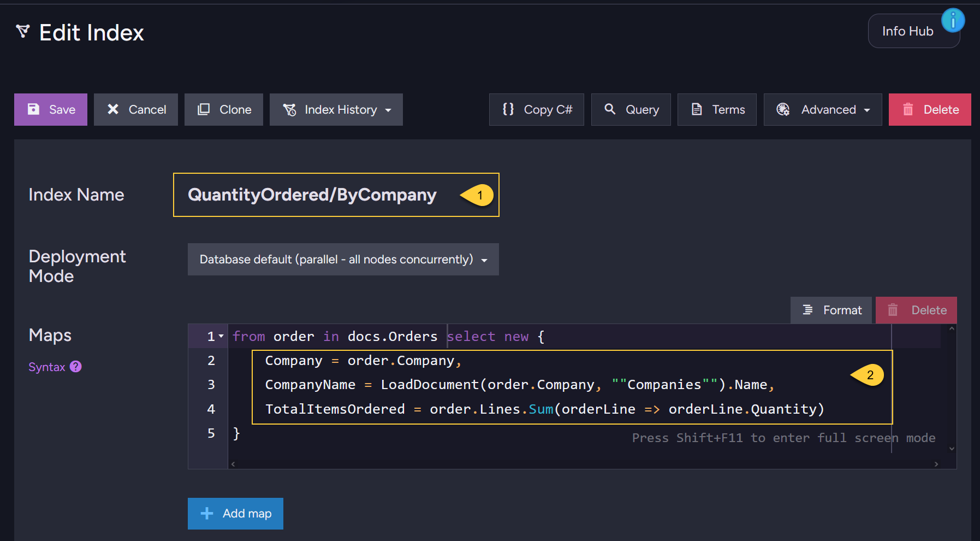The height and width of the screenshot is (541, 980).
Task: Click the 'select new' keywords on line 1
Action: coord(488,336)
